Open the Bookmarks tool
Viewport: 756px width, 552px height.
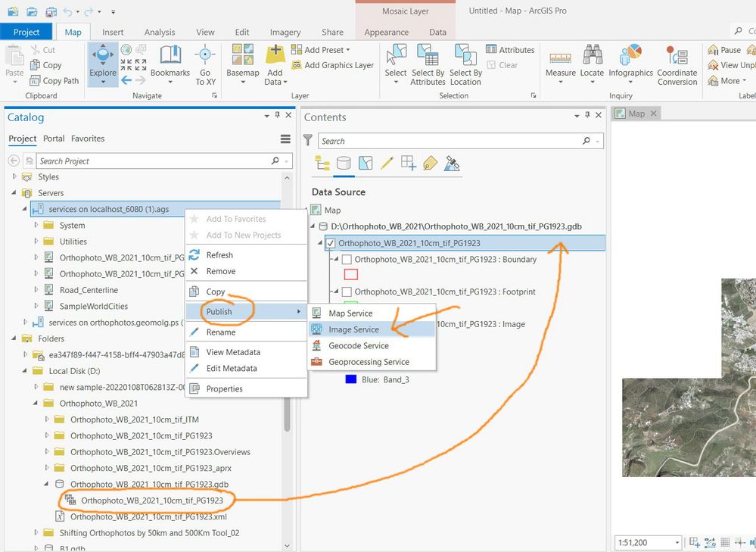[x=170, y=64]
